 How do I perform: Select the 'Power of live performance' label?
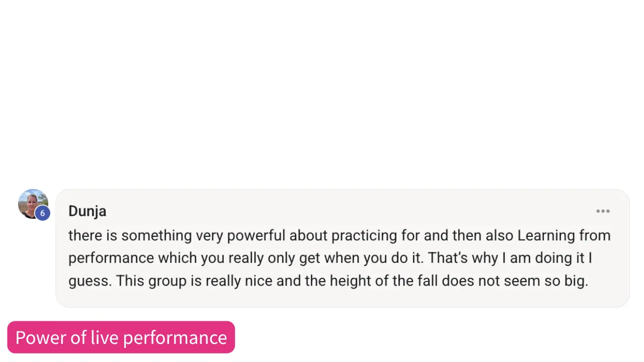tap(121, 337)
